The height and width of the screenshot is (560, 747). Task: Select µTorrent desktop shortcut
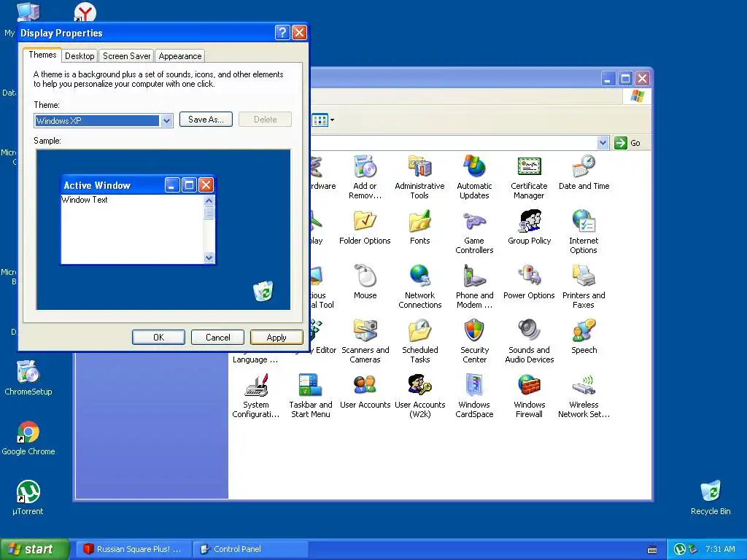[28, 492]
